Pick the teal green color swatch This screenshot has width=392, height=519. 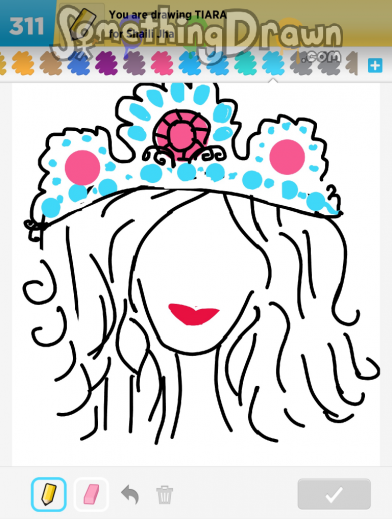point(245,63)
